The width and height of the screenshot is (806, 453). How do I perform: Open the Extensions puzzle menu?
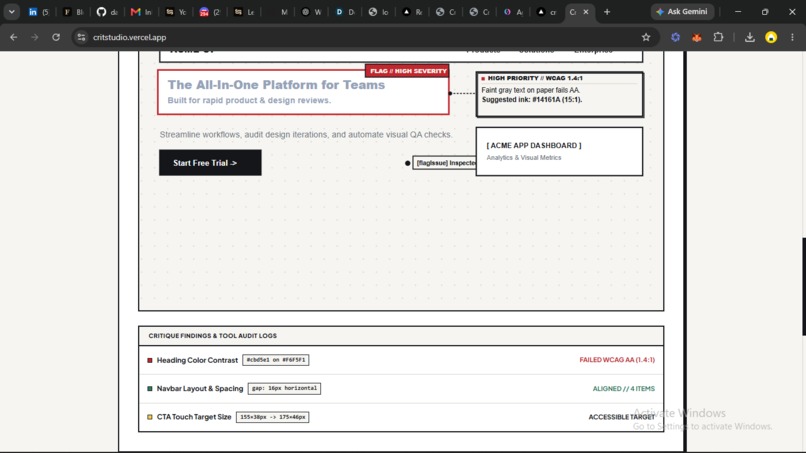(x=718, y=37)
